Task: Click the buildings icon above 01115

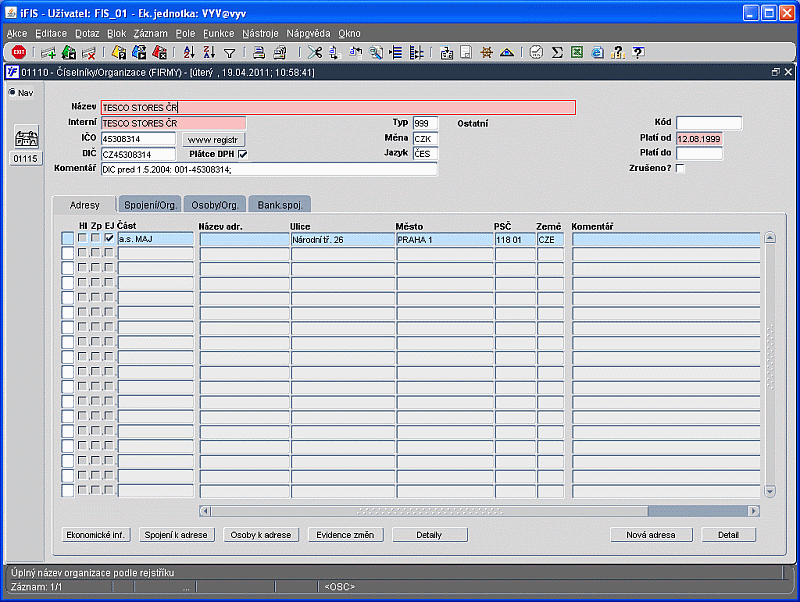Action: point(26,138)
